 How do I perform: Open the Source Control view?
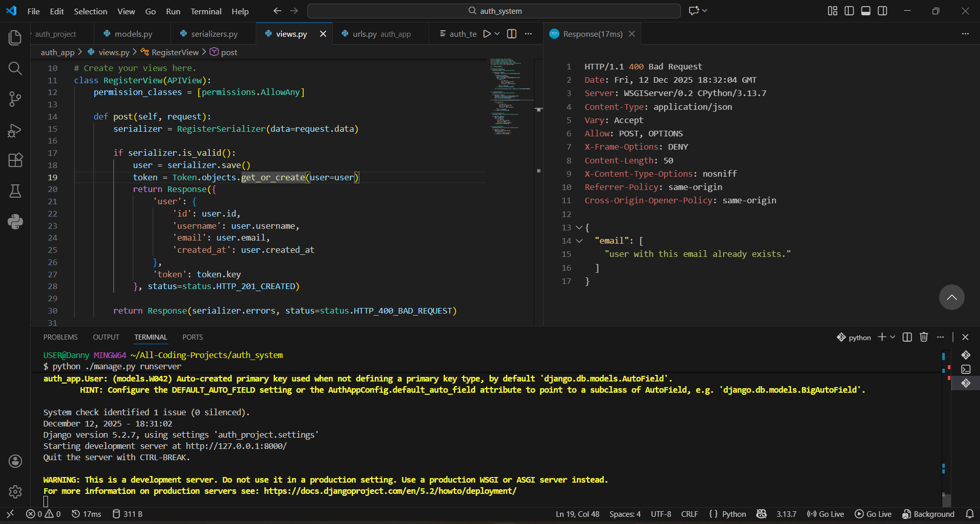[x=15, y=99]
